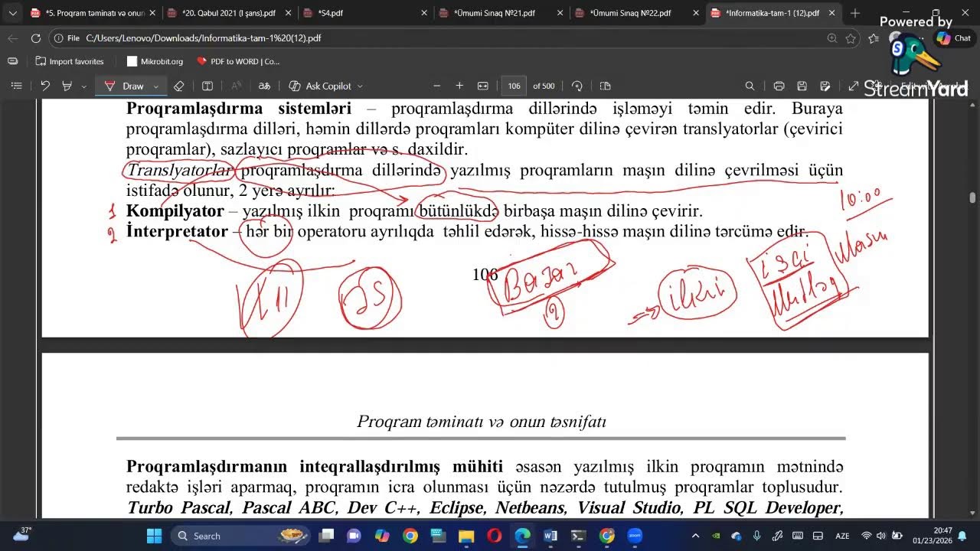Click Ask Copilot button
Screen dimensions: 980x551
320,86
